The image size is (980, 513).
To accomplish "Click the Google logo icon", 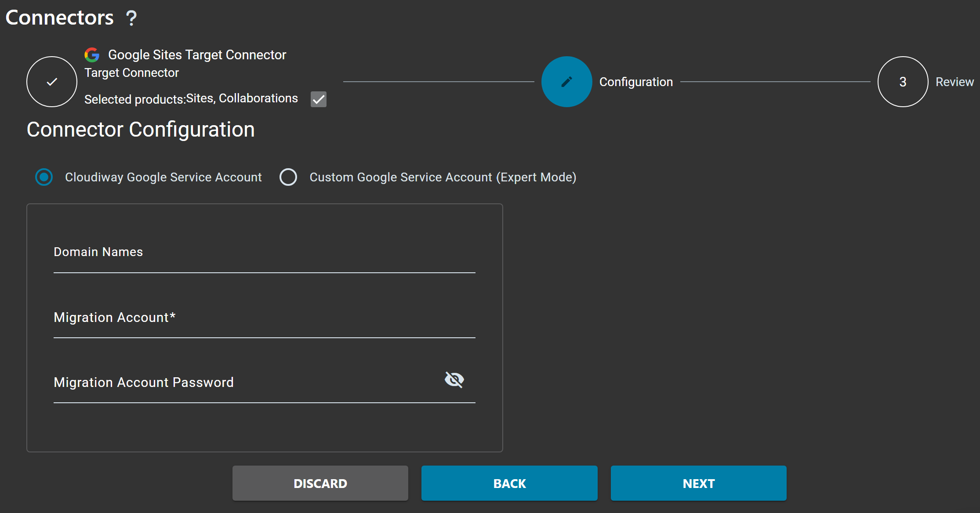I will (x=92, y=55).
